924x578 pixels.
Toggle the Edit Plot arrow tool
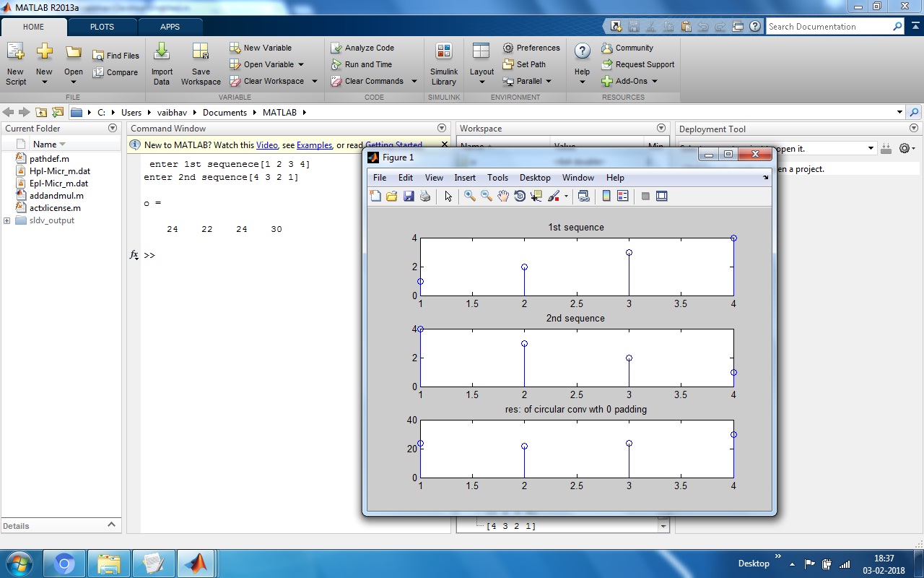(448, 196)
